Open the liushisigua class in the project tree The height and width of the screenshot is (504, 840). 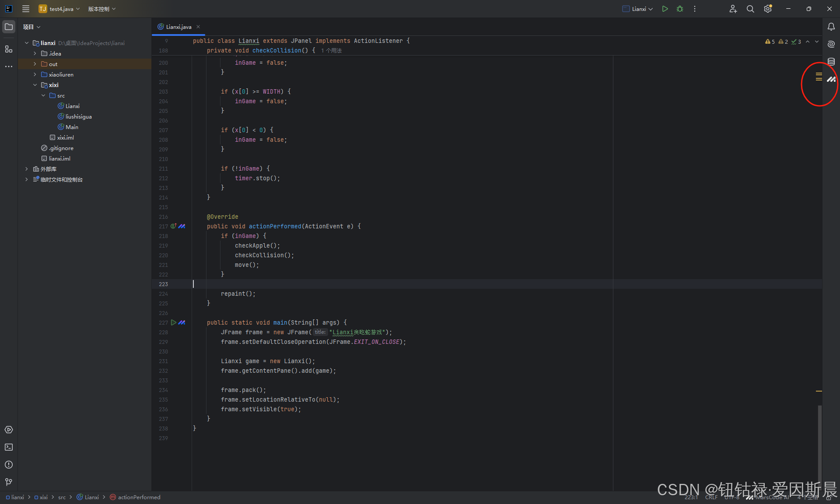[x=78, y=116]
